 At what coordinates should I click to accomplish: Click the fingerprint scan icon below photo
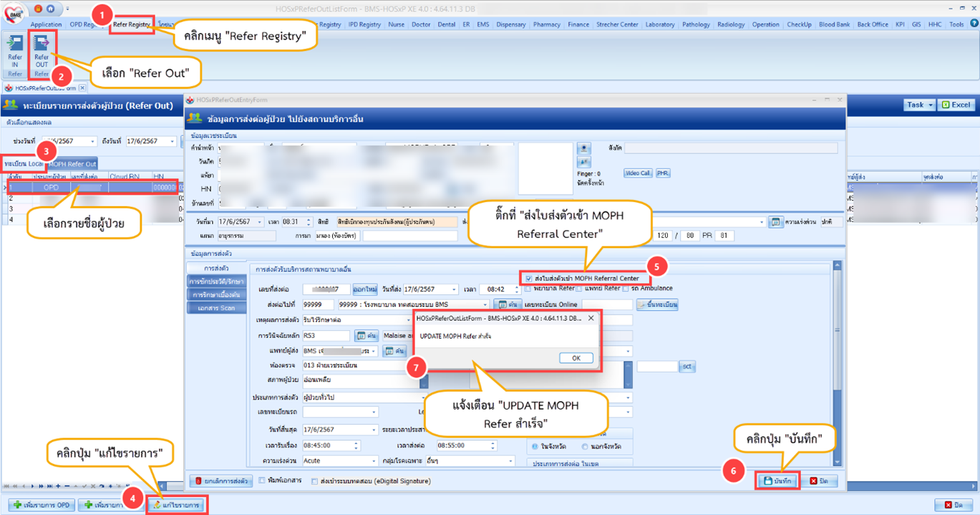[x=584, y=163]
